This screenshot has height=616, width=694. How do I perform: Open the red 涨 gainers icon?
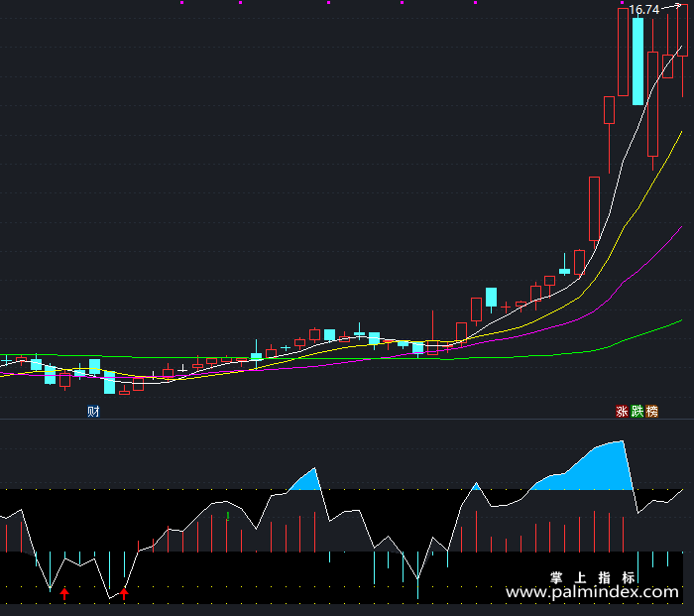point(622,412)
